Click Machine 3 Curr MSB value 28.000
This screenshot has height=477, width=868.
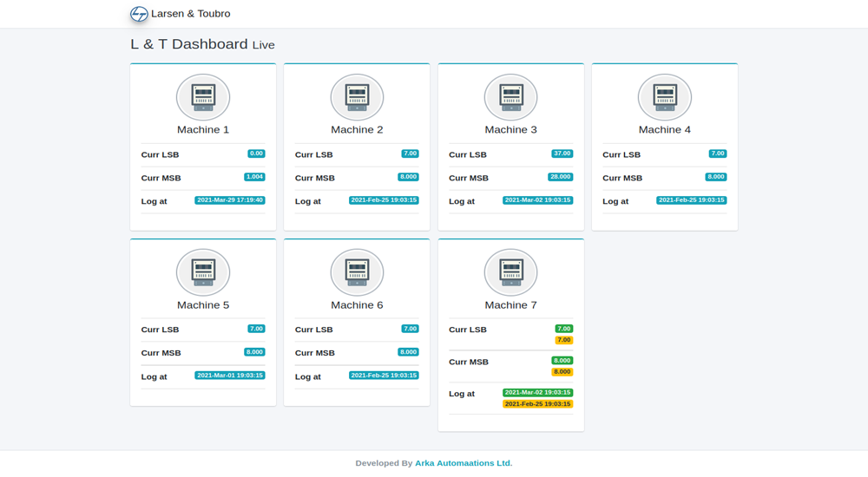pos(560,177)
